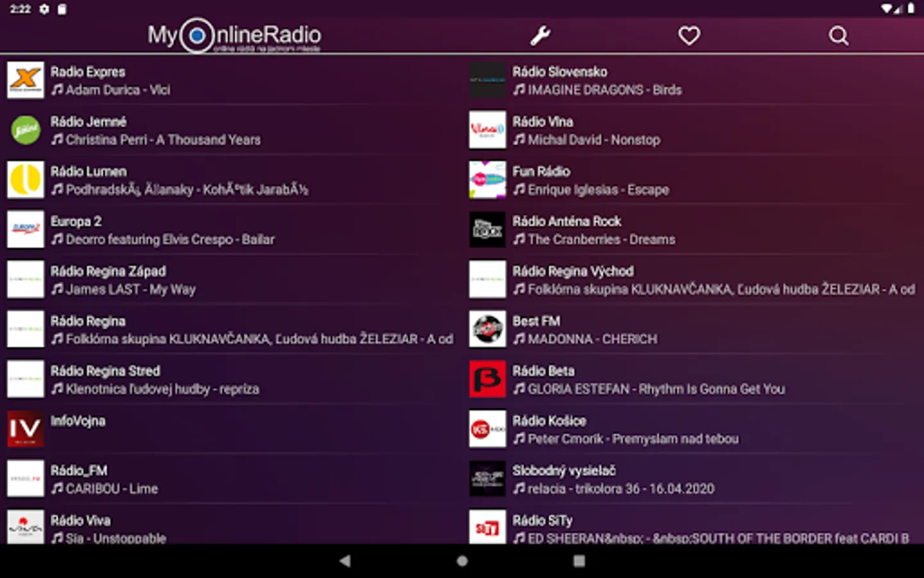This screenshot has width=924, height=578.
Task: Tap the Rádio Anténa Rock logo
Action: pyautogui.click(x=488, y=229)
